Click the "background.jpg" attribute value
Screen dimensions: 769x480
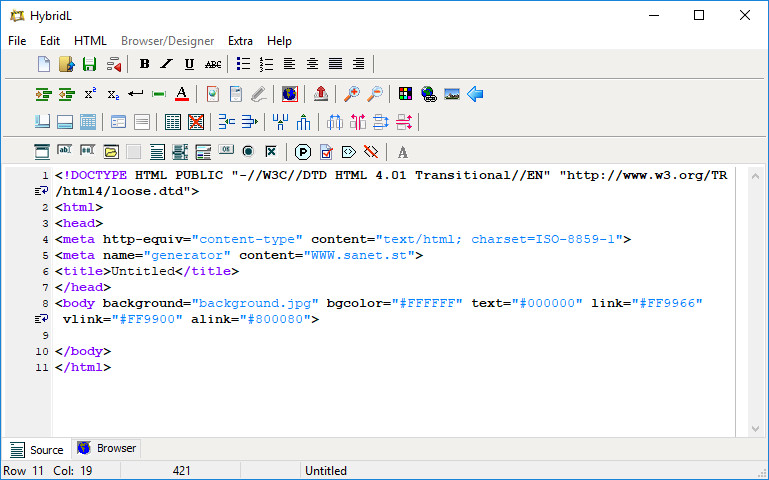(x=255, y=303)
